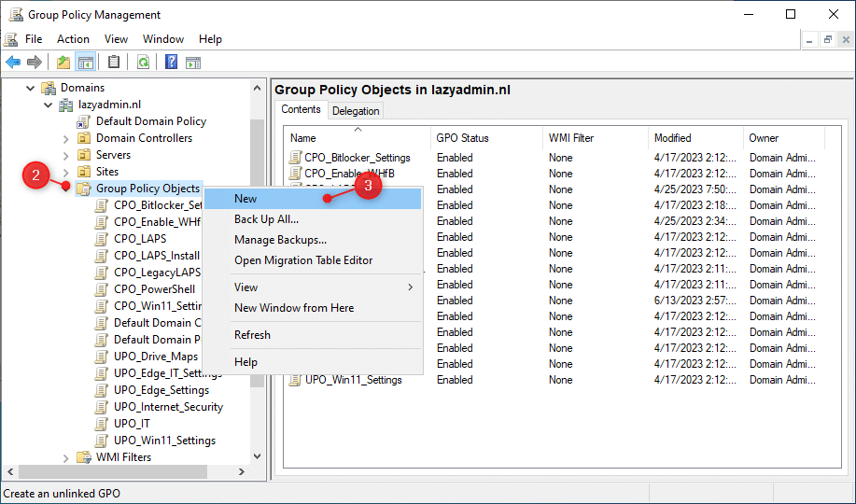Open the View menu in menu bar
This screenshot has width=856, height=504.
(x=116, y=39)
